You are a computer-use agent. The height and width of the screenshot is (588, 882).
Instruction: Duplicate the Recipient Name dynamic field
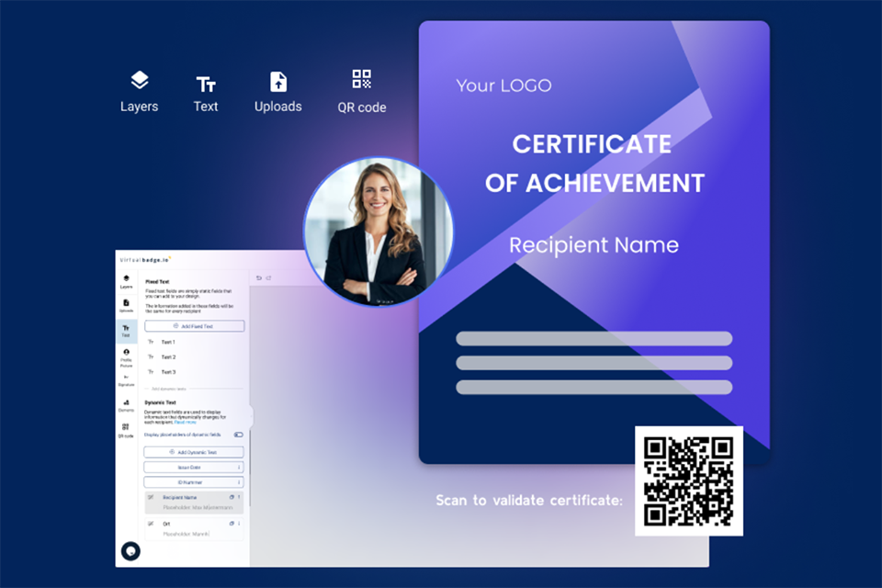click(x=232, y=497)
